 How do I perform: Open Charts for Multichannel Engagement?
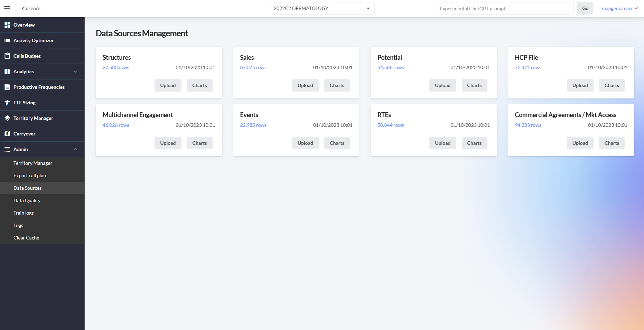tap(199, 143)
